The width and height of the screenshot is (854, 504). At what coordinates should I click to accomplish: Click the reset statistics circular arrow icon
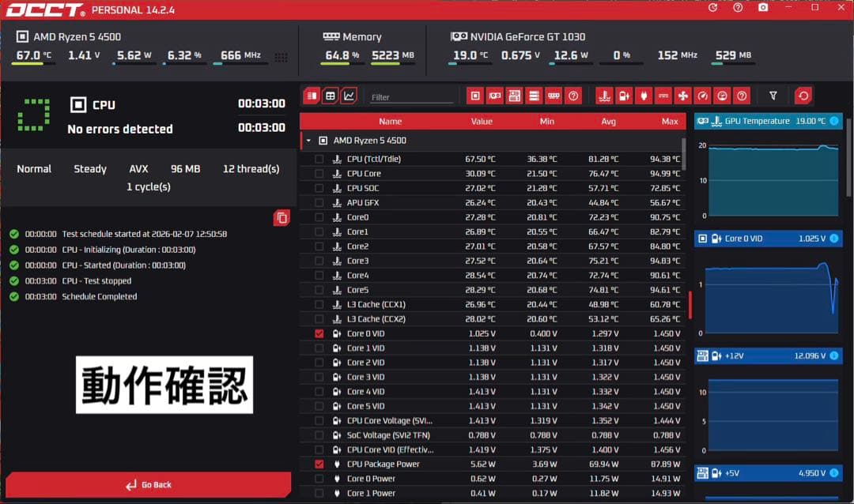tap(803, 96)
